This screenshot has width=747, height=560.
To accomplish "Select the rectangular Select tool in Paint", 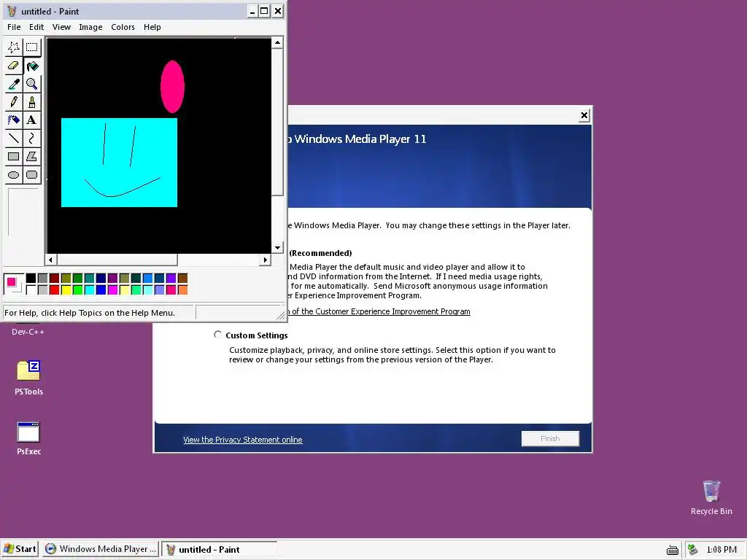I will pos(32,47).
